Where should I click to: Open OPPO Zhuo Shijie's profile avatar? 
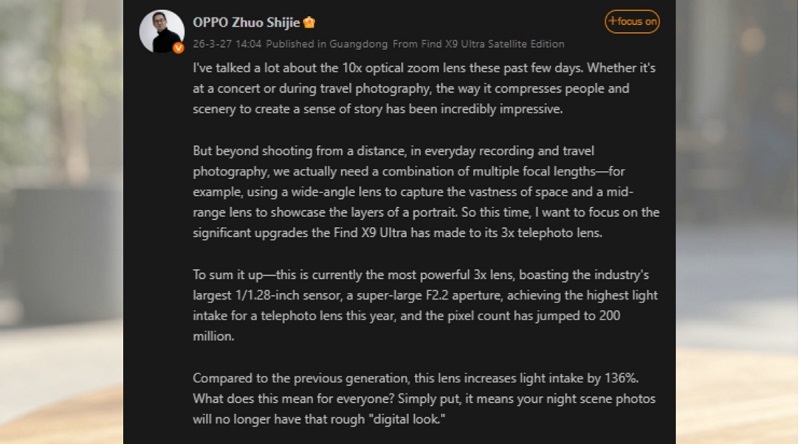point(161,31)
